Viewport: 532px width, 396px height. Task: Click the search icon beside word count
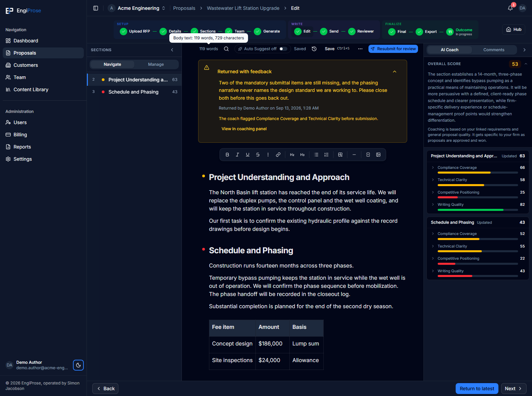(x=226, y=49)
